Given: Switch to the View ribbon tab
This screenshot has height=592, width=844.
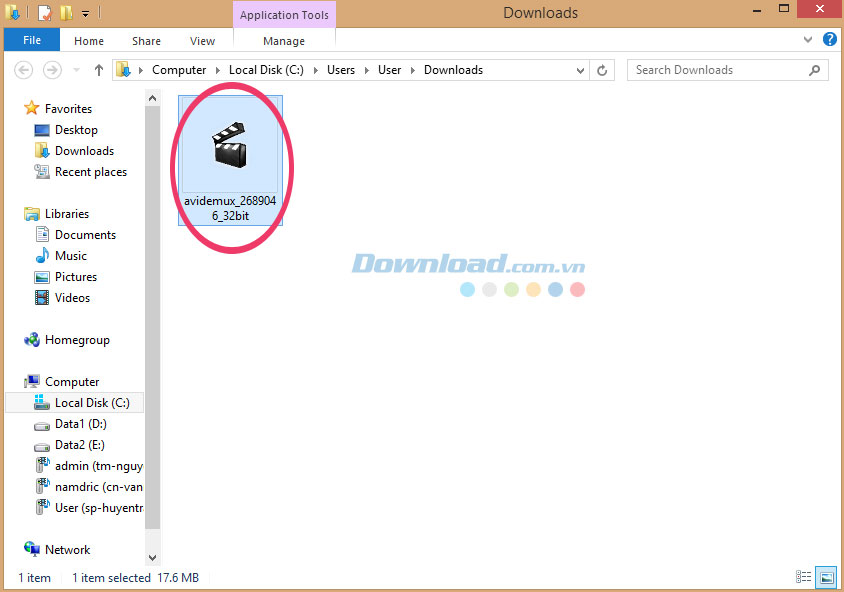Looking at the screenshot, I should pos(202,41).
